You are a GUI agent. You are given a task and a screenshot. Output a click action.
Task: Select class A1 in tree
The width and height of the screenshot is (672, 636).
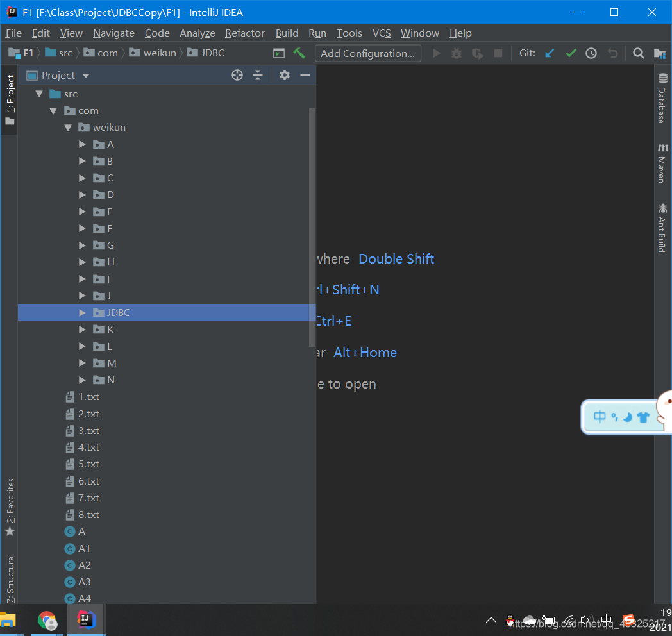[167, 549]
